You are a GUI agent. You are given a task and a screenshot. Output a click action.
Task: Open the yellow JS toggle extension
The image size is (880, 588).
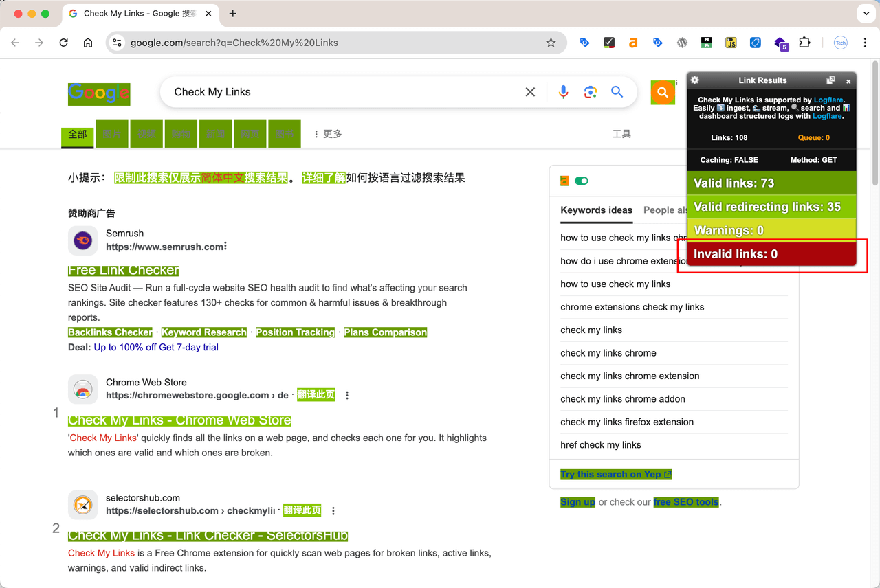(731, 43)
